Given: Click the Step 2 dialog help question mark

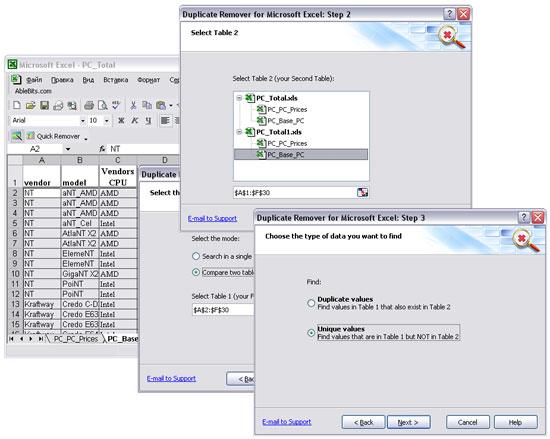Looking at the screenshot, I should (x=449, y=14).
